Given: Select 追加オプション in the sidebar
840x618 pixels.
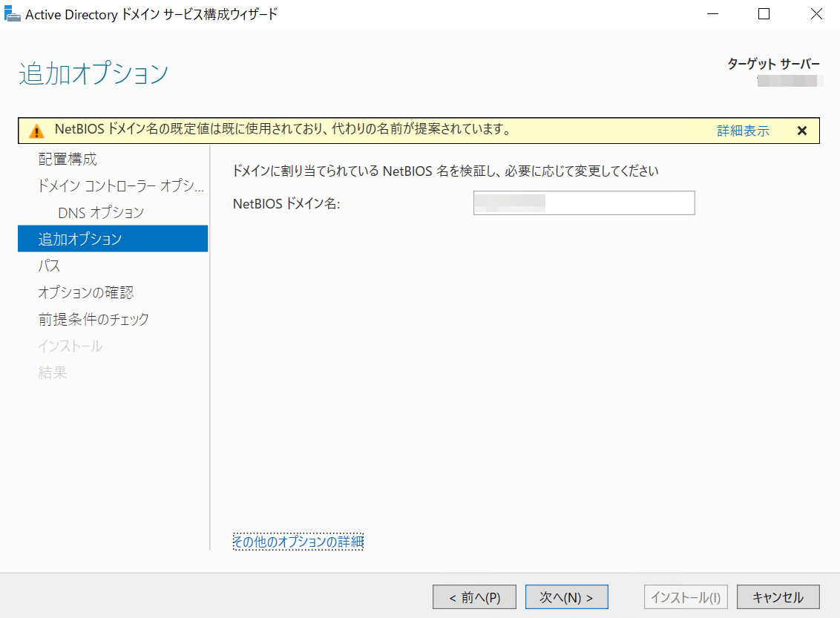Looking at the screenshot, I should coord(80,240).
